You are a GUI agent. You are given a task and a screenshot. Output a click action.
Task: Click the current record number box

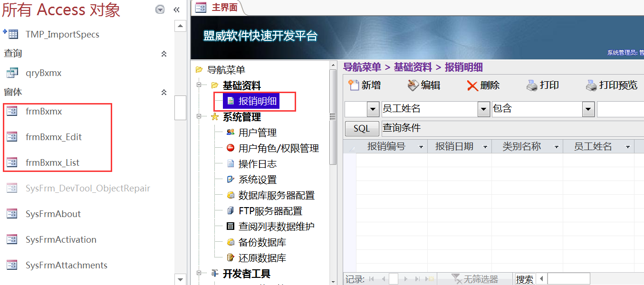[394, 279]
